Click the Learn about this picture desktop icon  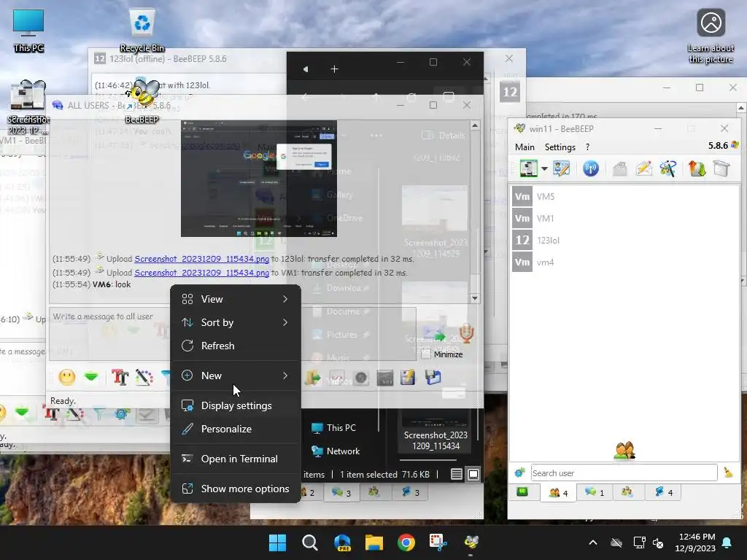coord(711,36)
